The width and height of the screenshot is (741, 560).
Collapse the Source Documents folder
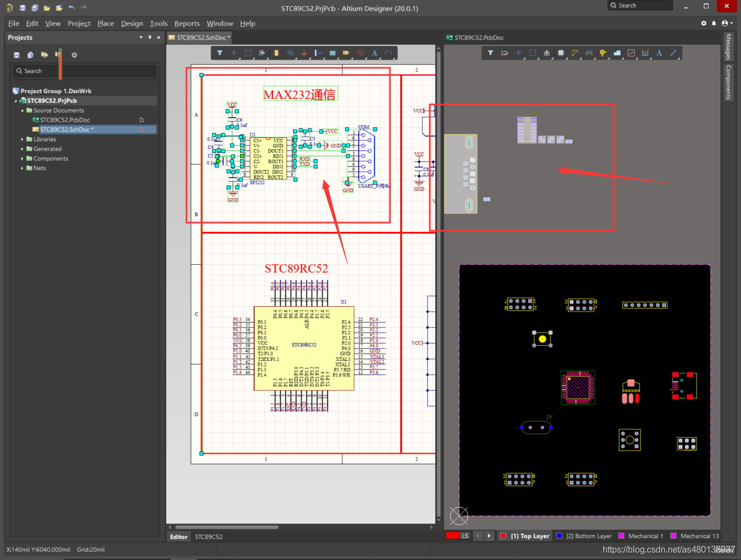pos(22,110)
